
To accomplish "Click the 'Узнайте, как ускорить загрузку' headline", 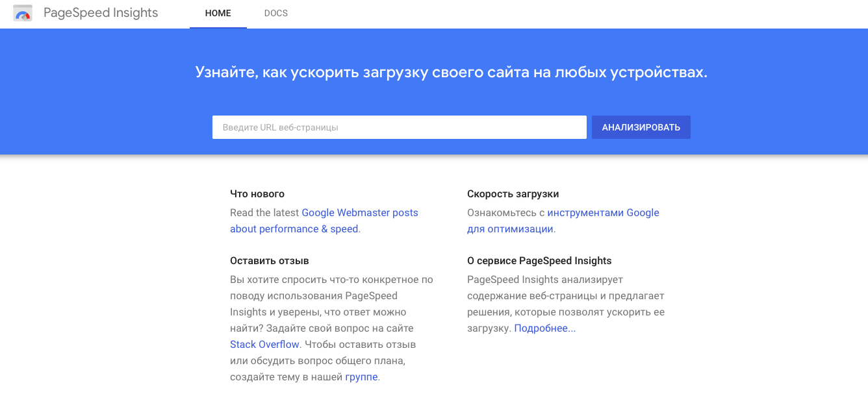I will point(452,72).
